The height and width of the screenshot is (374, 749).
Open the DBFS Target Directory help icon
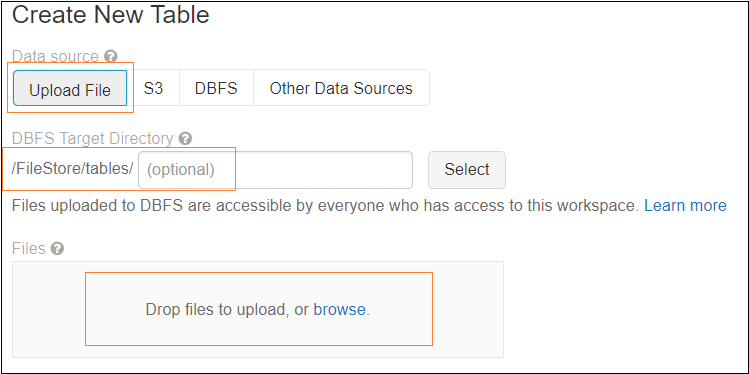coord(185,139)
